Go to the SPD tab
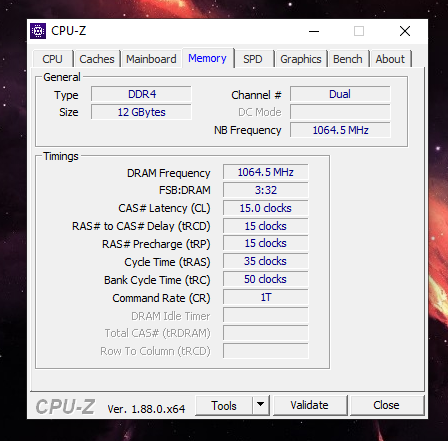The width and height of the screenshot is (448, 441). [253, 59]
